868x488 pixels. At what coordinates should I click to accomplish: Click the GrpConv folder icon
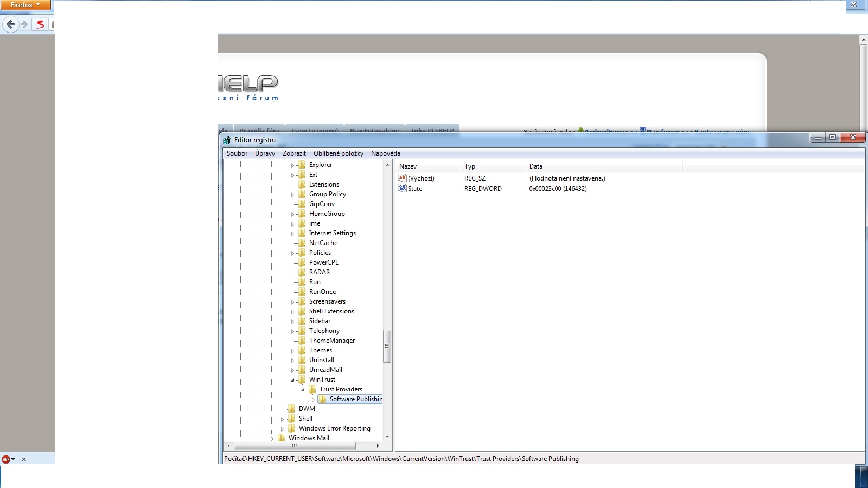pyautogui.click(x=302, y=204)
